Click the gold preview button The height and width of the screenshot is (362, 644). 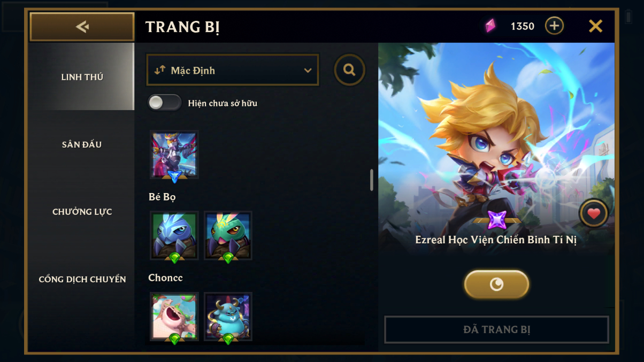496,284
